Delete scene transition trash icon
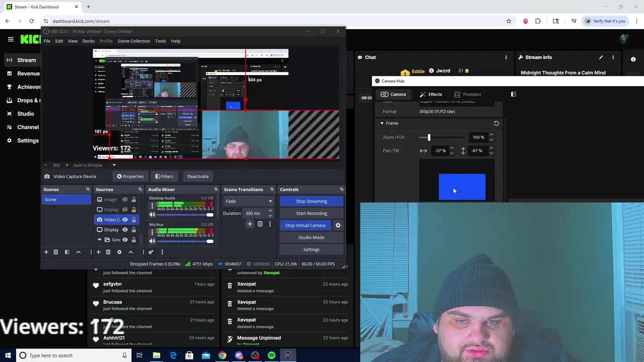The image size is (644, 362). [260, 224]
